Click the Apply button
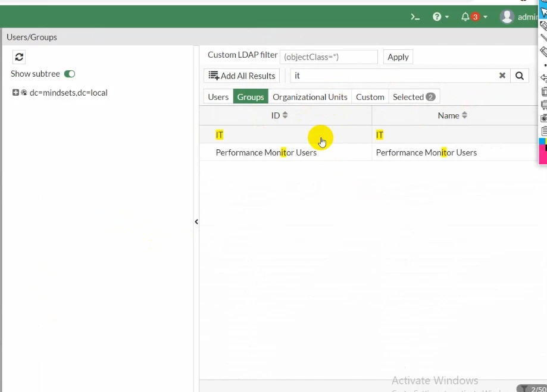The width and height of the screenshot is (547, 392). coord(398,57)
